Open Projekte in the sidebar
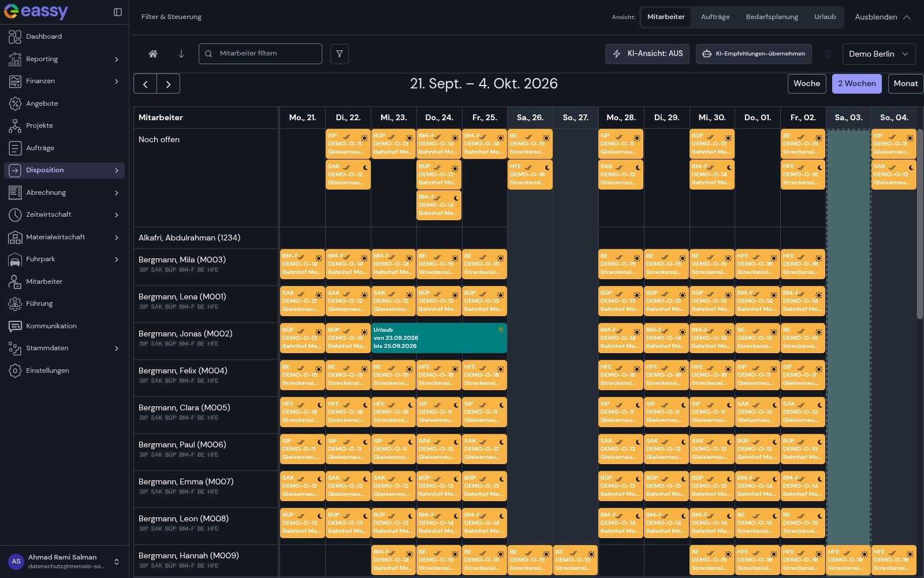The width and height of the screenshot is (924, 578). pos(64,125)
